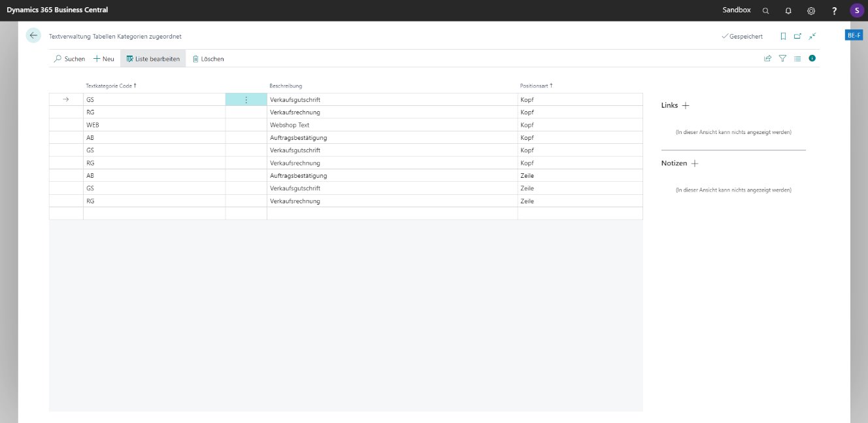Switch list layout view icon

tap(797, 58)
